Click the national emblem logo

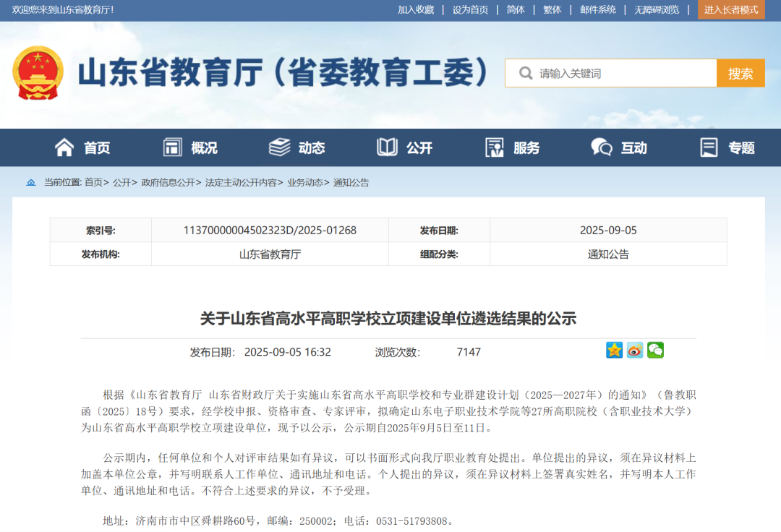38,73
